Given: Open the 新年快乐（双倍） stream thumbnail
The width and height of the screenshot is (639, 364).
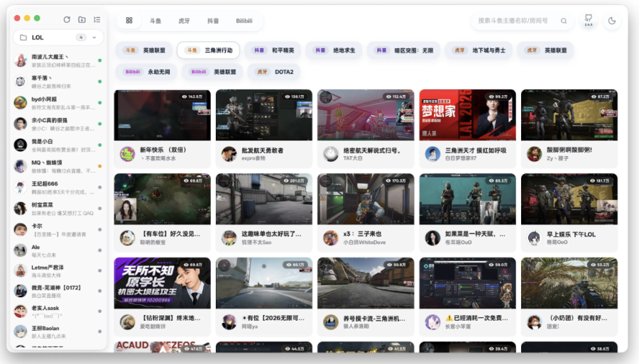Looking at the screenshot, I should (162, 115).
